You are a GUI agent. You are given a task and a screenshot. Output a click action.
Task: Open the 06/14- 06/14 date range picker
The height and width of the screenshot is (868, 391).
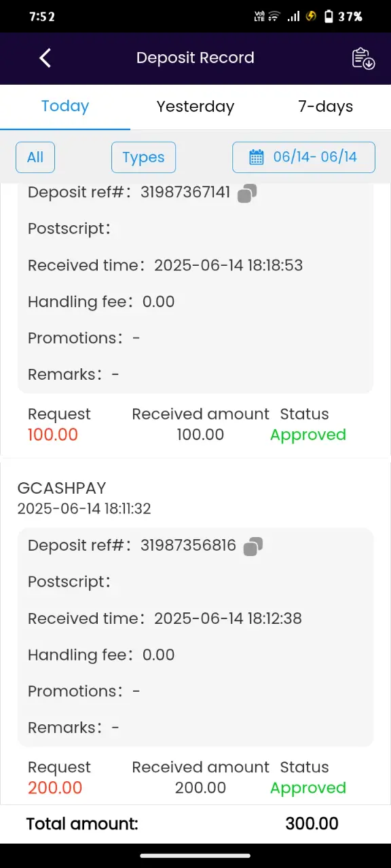tap(303, 157)
